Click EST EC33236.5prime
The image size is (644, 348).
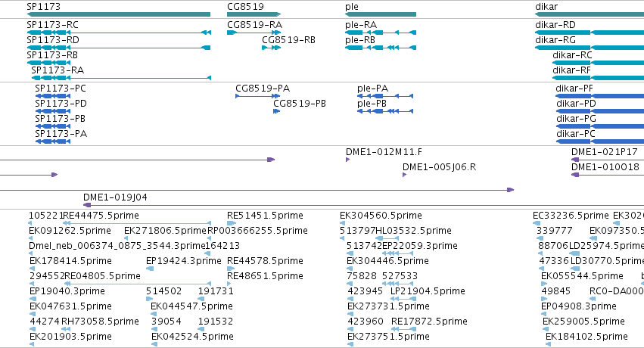tap(571, 216)
